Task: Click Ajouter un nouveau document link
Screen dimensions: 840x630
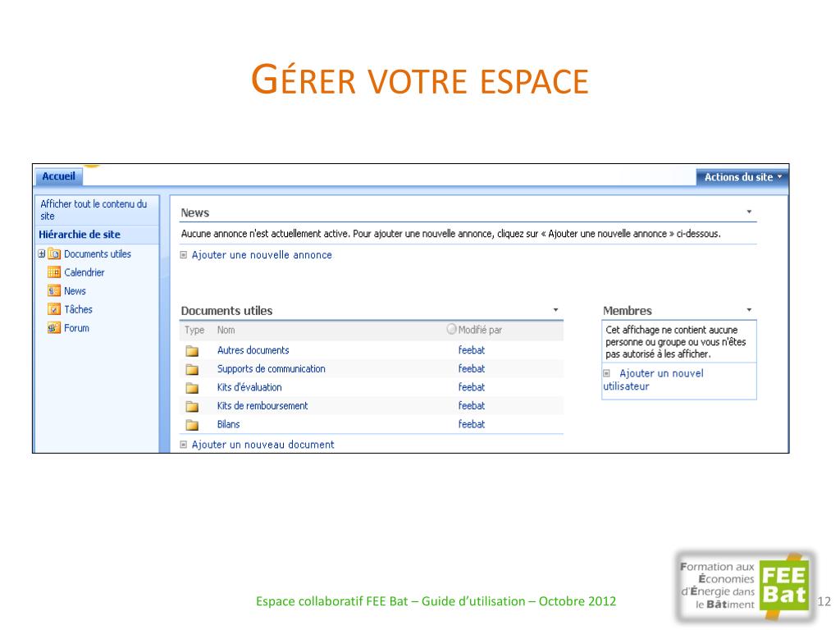Action: [262, 445]
